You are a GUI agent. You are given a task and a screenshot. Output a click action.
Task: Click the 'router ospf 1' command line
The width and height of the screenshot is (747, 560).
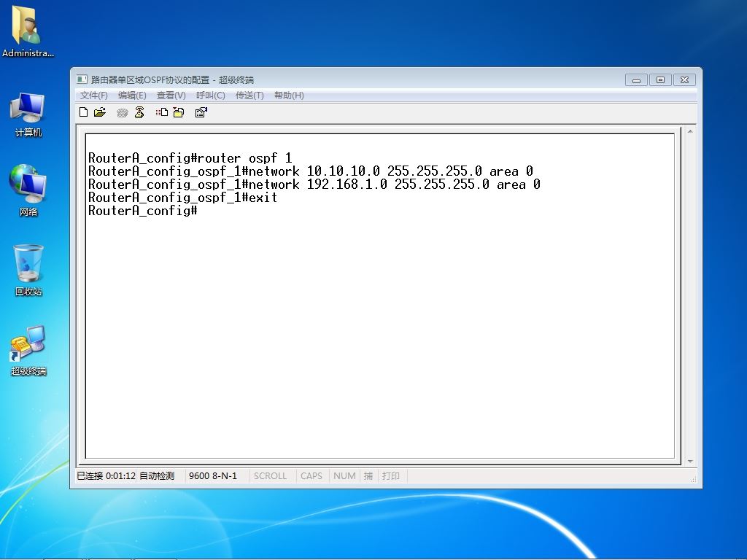tap(190, 158)
